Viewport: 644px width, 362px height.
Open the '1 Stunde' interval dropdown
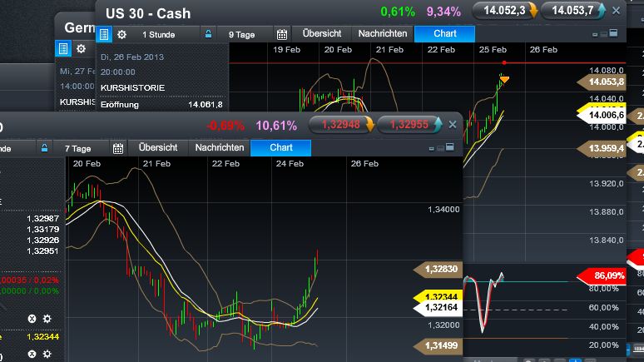pyautogui.click(x=159, y=34)
